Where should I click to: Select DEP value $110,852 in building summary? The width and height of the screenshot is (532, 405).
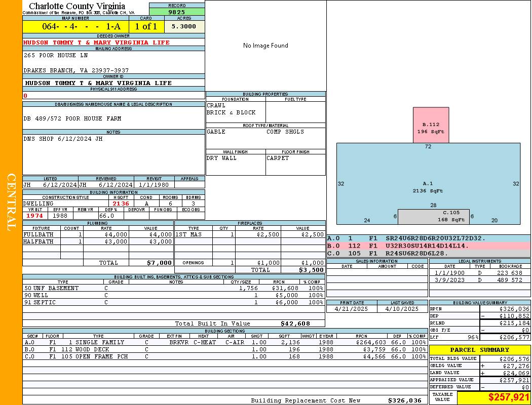click(x=514, y=316)
